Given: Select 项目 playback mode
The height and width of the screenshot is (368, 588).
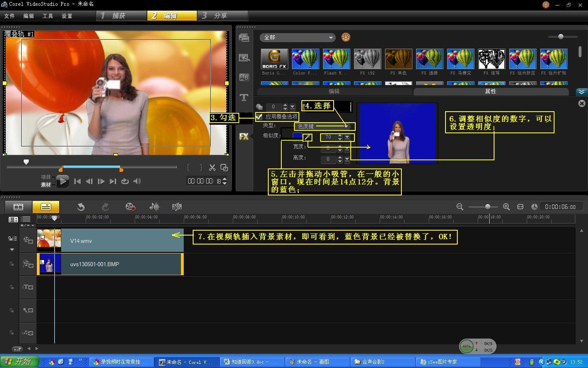Looking at the screenshot, I should pos(46,177).
